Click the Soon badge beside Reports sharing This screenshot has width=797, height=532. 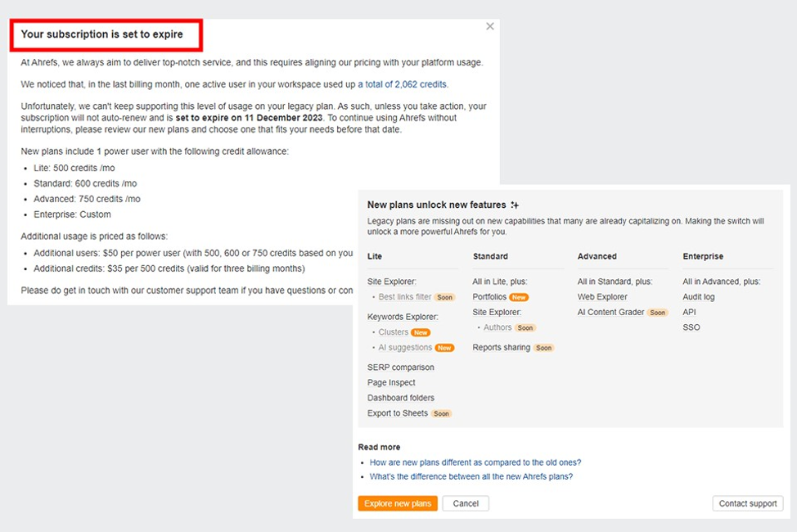point(544,348)
